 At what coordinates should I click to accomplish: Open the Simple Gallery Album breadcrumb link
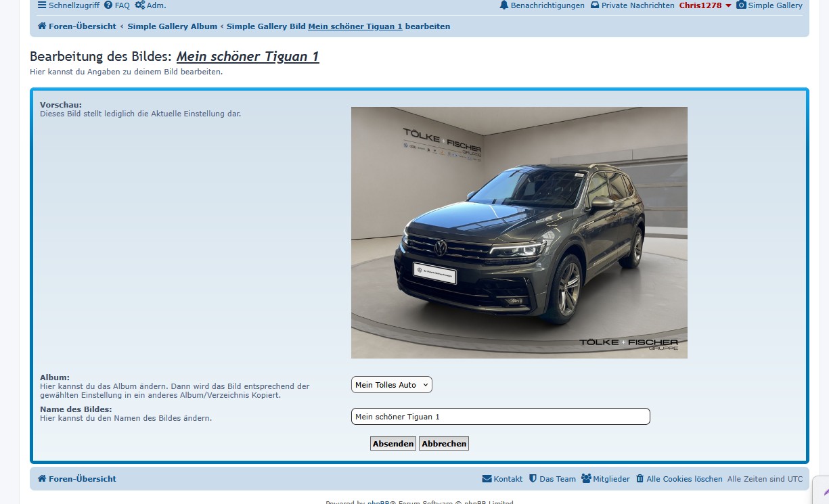click(x=173, y=26)
